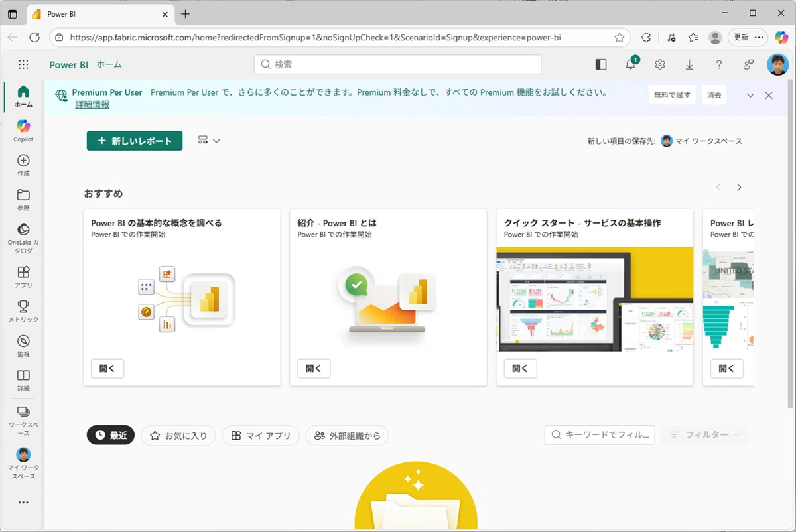Click the 新しいレポート button
The width and height of the screenshot is (796, 532).
coord(135,141)
